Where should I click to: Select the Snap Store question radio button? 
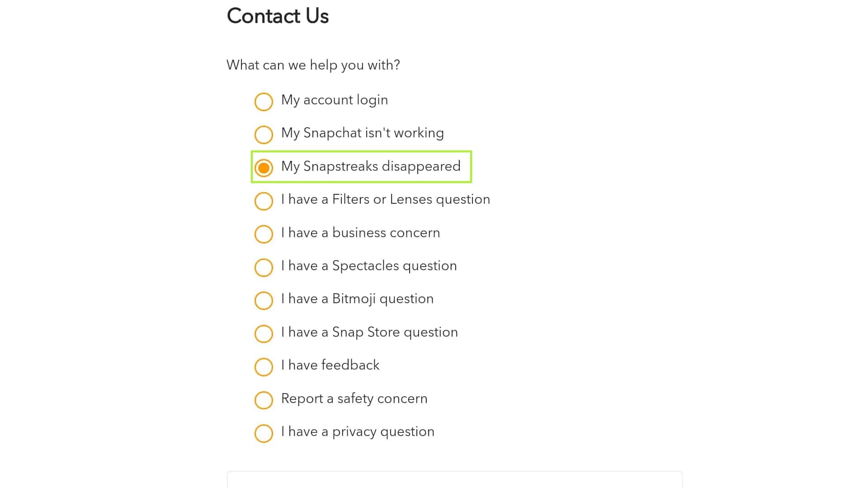tap(264, 334)
